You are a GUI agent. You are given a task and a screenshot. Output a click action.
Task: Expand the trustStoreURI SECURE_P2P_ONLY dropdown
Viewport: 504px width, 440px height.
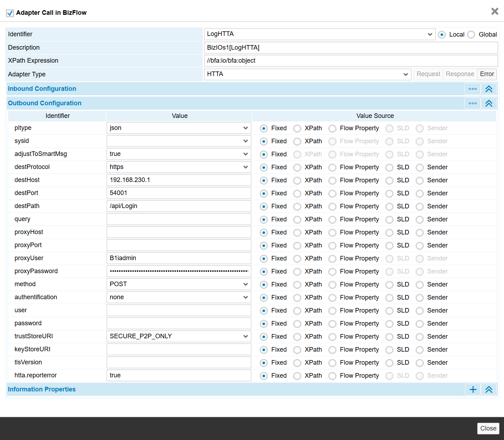pos(179,337)
